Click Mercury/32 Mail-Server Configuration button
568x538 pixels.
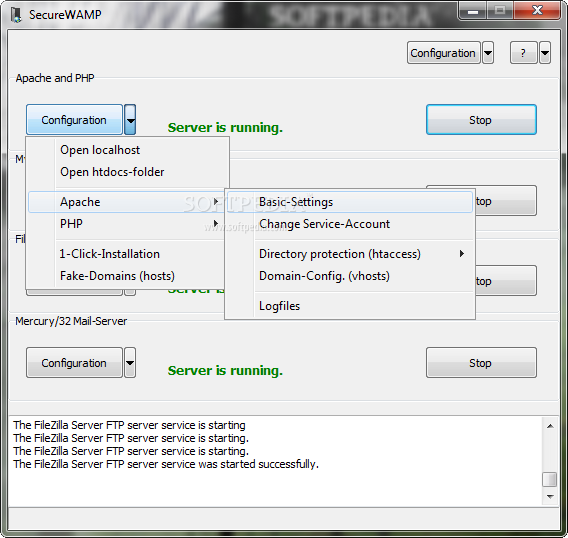(x=74, y=363)
